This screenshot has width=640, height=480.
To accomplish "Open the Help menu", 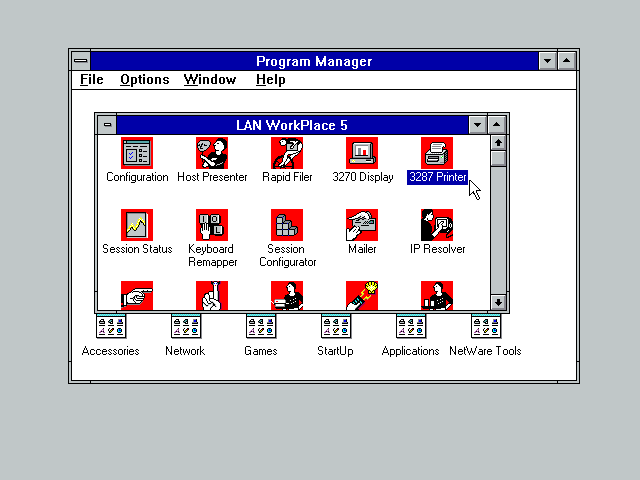I will click(x=271, y=80).
